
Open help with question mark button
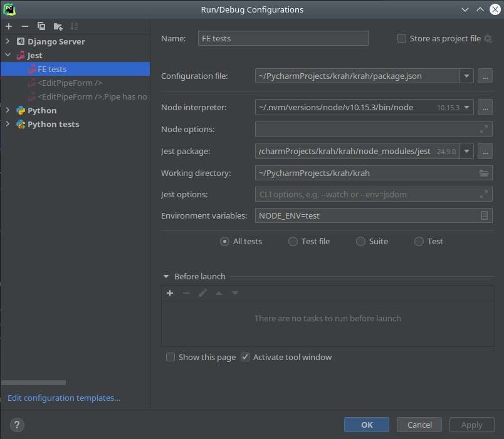[17, 425]
